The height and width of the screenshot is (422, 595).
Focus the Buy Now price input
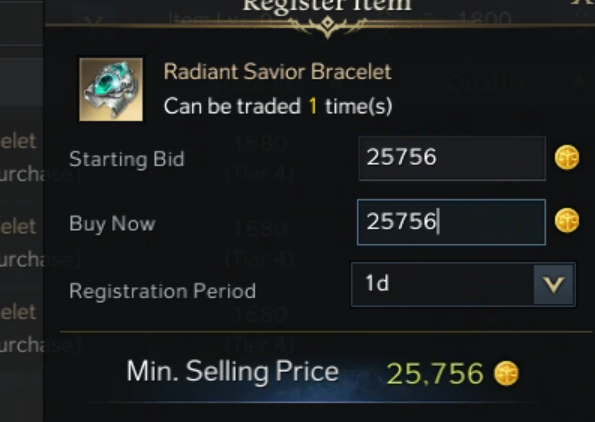[x=451, y=222]
